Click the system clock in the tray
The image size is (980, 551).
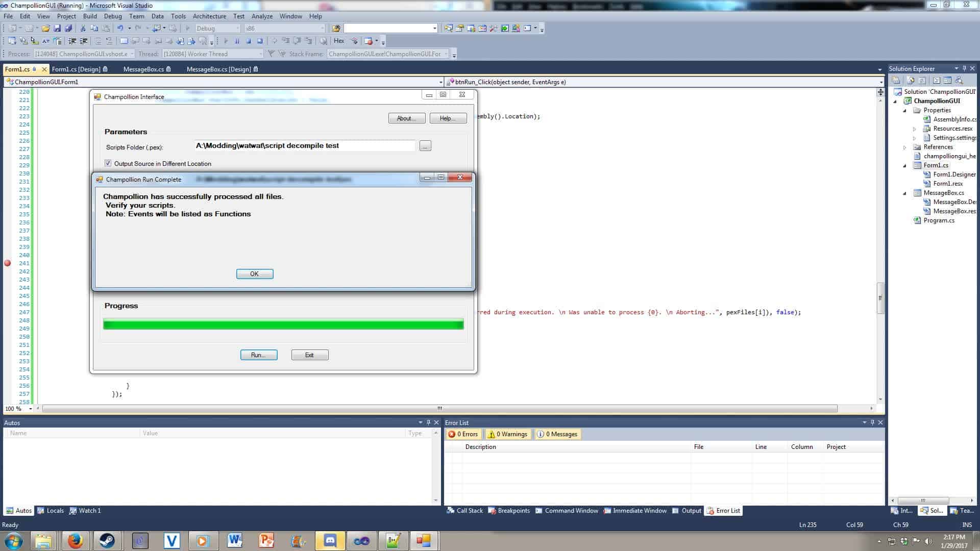(954, 541)
